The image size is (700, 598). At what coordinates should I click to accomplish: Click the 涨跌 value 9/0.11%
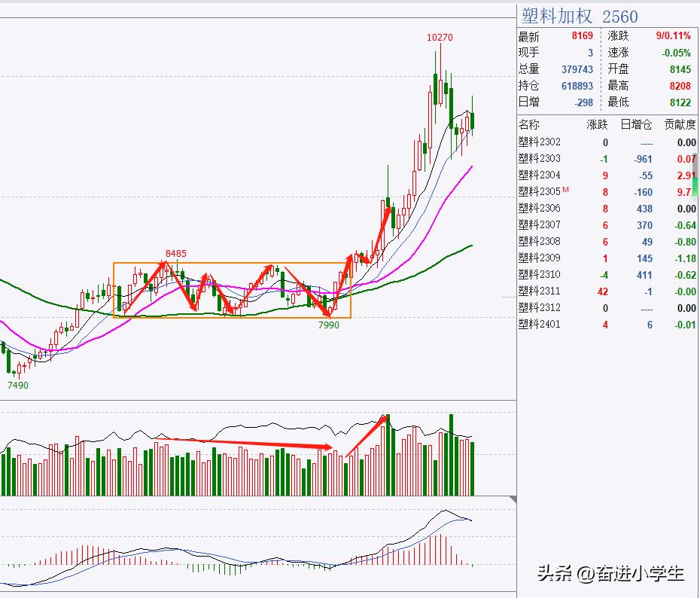click(x=673, y=35)
